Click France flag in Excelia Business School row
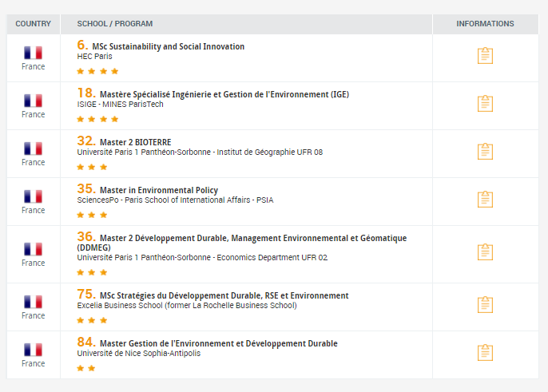Viewport: 548px width, 392px height. [x=34, y=302]
